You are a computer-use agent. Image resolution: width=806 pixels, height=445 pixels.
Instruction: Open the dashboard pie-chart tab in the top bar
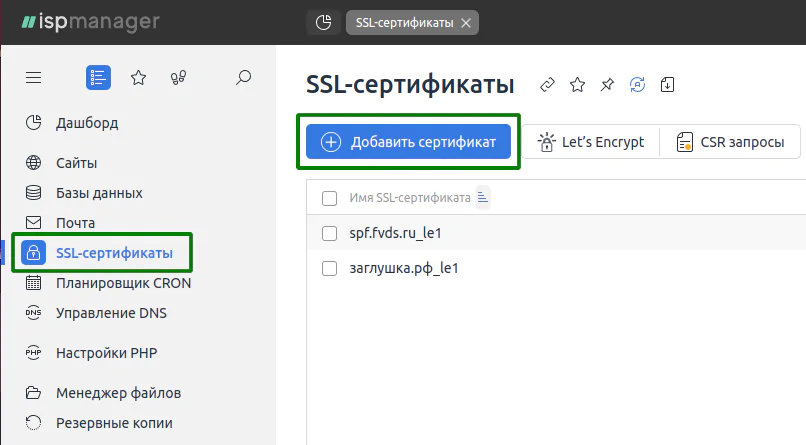tap(323, 23)
